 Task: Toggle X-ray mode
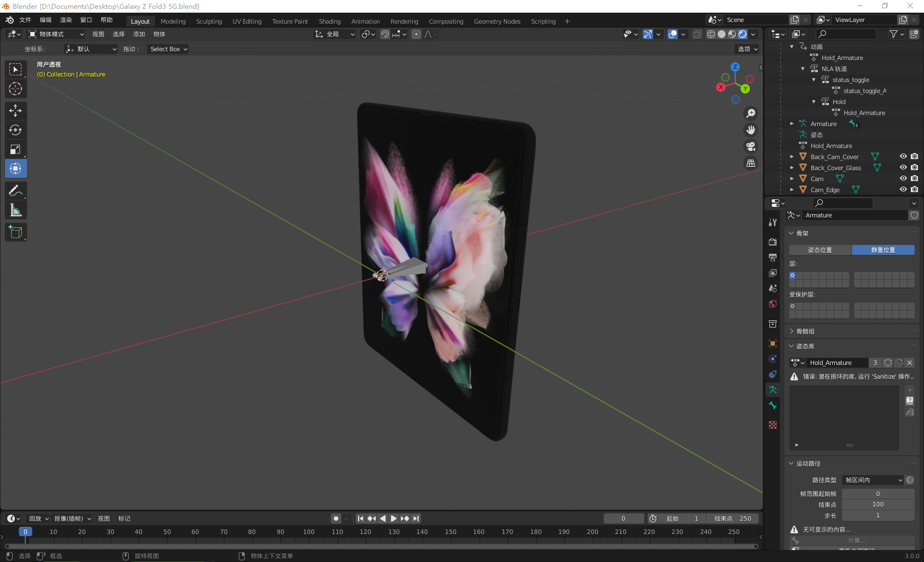point(697,34)
